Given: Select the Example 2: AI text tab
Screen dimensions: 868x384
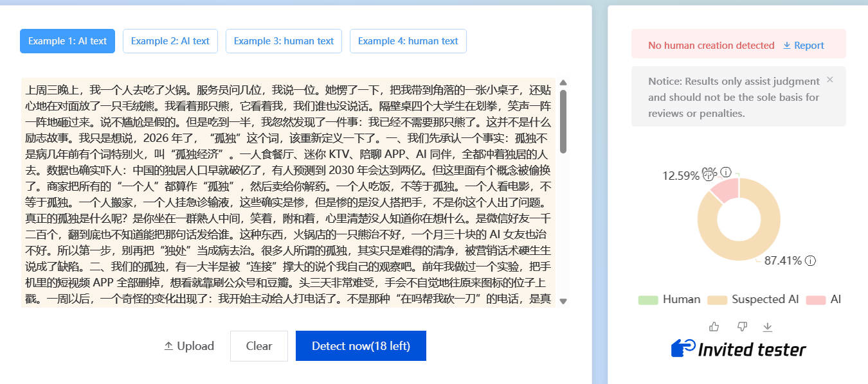Looking at the screenshot, I should 170,41.
